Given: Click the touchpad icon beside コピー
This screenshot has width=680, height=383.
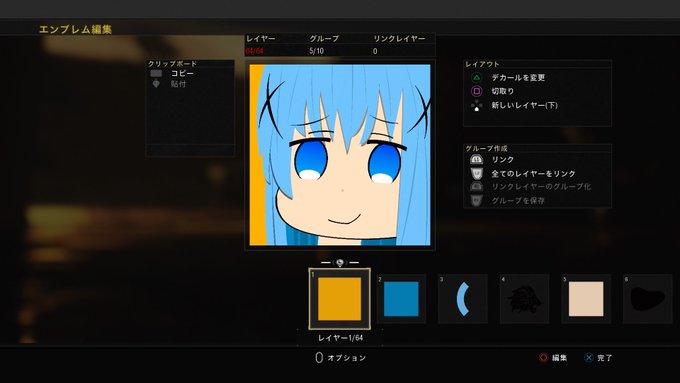Looking at the screenshot, I should (x=156, y=73).
